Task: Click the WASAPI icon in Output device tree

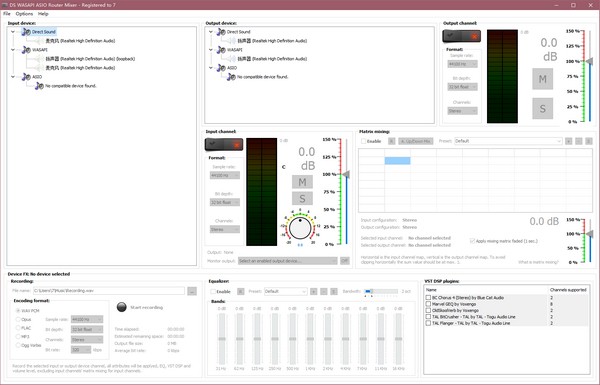Action: pos(221,50)
